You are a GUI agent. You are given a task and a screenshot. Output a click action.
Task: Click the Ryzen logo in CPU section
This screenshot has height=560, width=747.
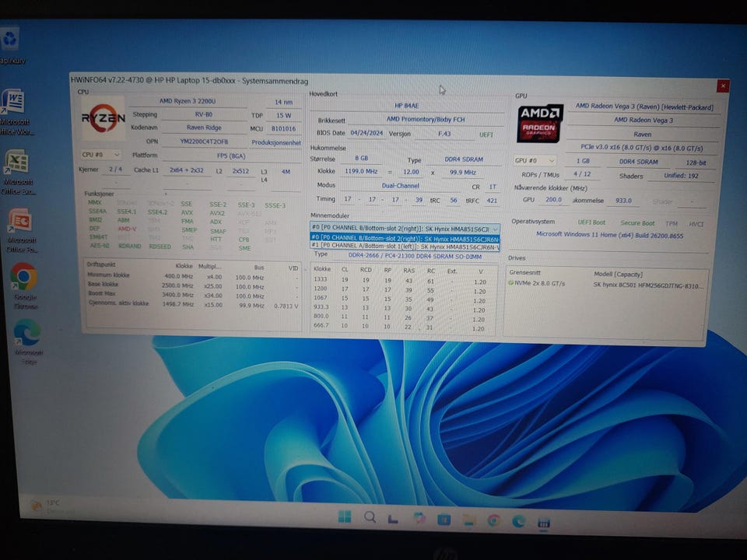click(103, 118)
